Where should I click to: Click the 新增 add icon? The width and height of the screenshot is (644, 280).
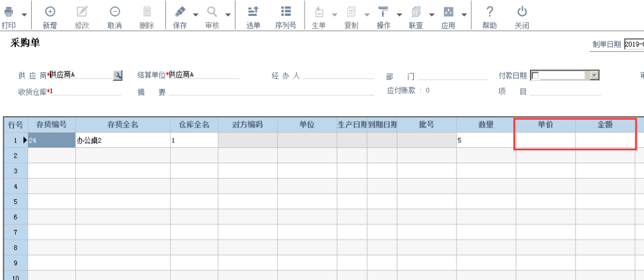49,12
